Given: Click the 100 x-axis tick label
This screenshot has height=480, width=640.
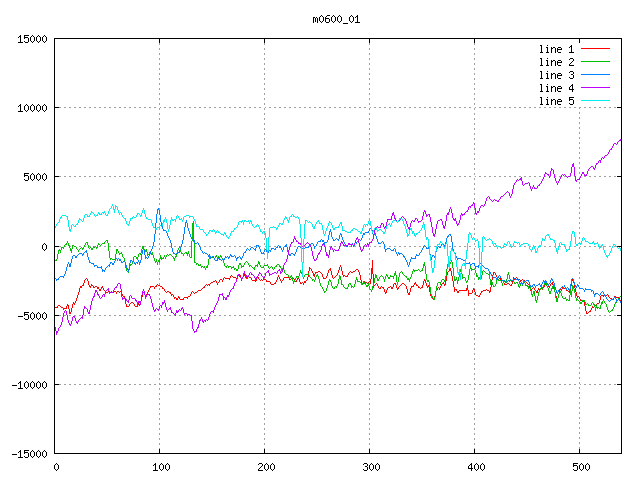Looking at the screenshot, I should [160, 467].
